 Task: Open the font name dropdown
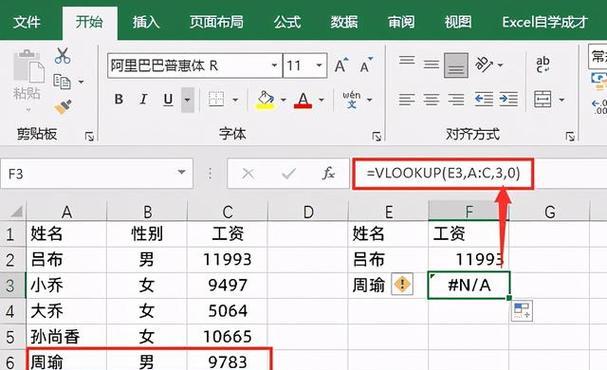274,65
